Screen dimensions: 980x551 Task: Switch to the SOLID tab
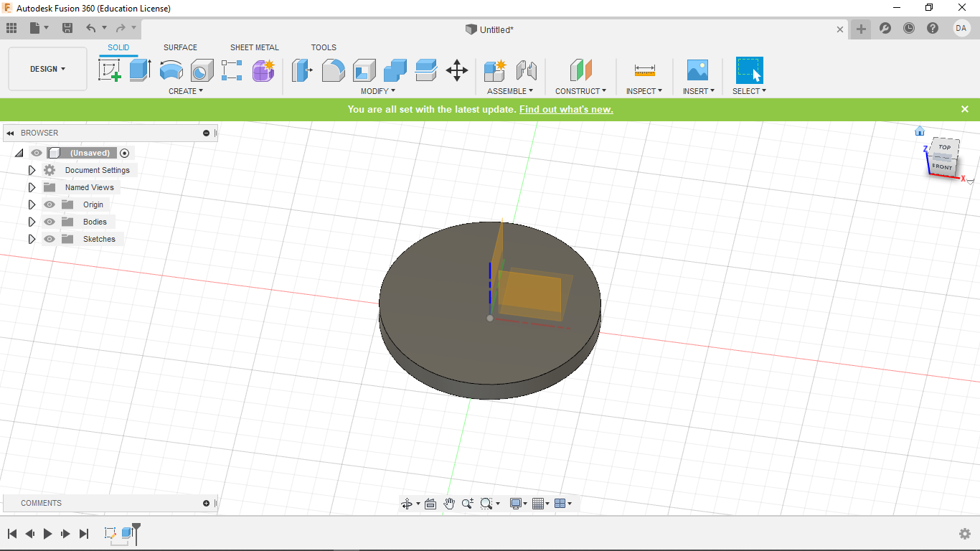pos(118,47)
